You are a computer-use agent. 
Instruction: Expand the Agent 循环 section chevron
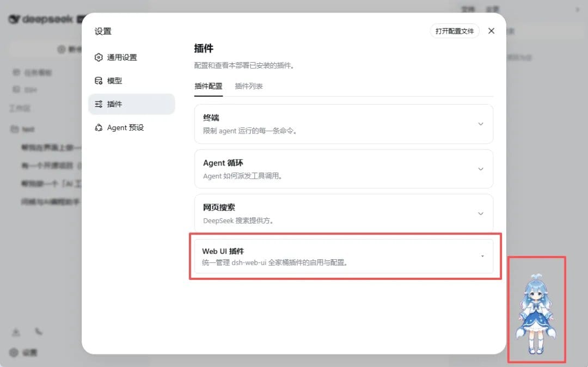pos(481,169)
